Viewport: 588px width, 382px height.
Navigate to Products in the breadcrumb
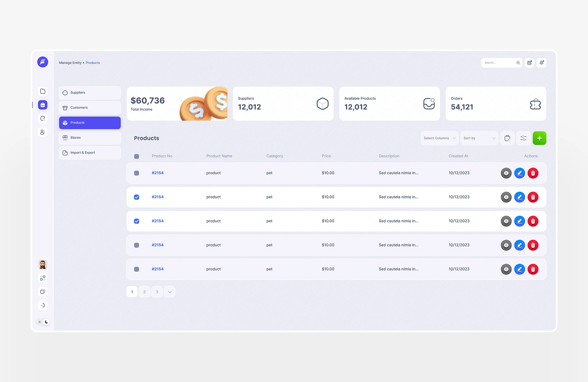(92, 63)
